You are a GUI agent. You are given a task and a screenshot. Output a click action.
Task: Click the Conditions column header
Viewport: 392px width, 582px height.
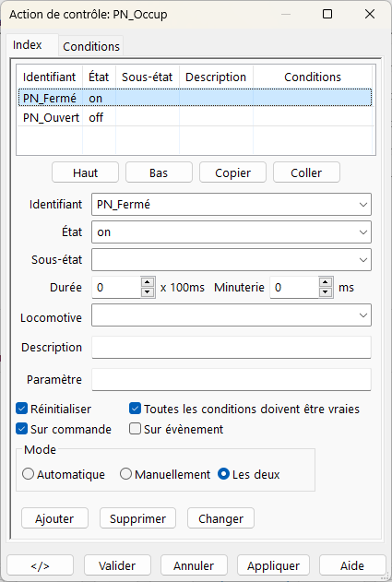point(313,77)
